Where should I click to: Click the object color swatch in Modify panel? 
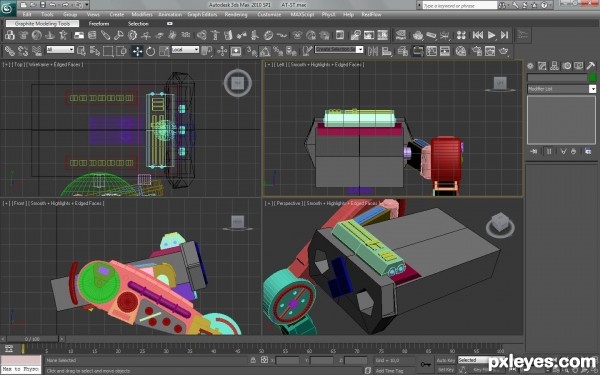592,78
